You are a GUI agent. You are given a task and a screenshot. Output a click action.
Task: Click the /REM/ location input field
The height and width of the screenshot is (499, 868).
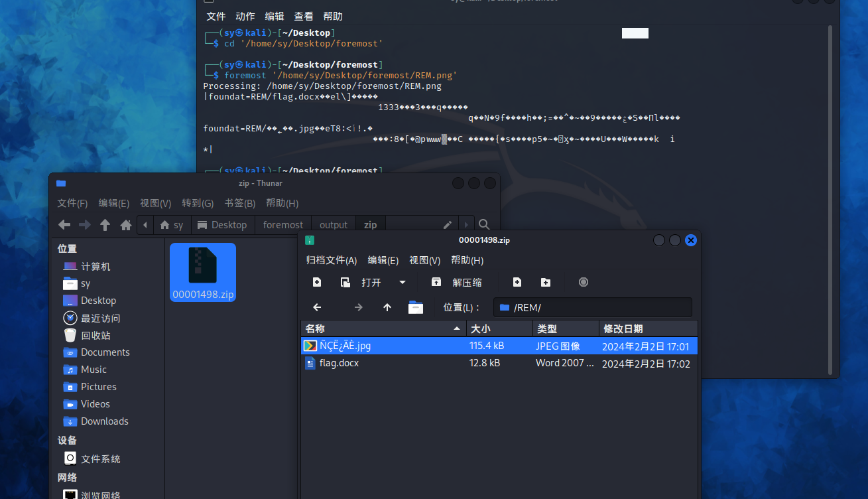(593, 307)
